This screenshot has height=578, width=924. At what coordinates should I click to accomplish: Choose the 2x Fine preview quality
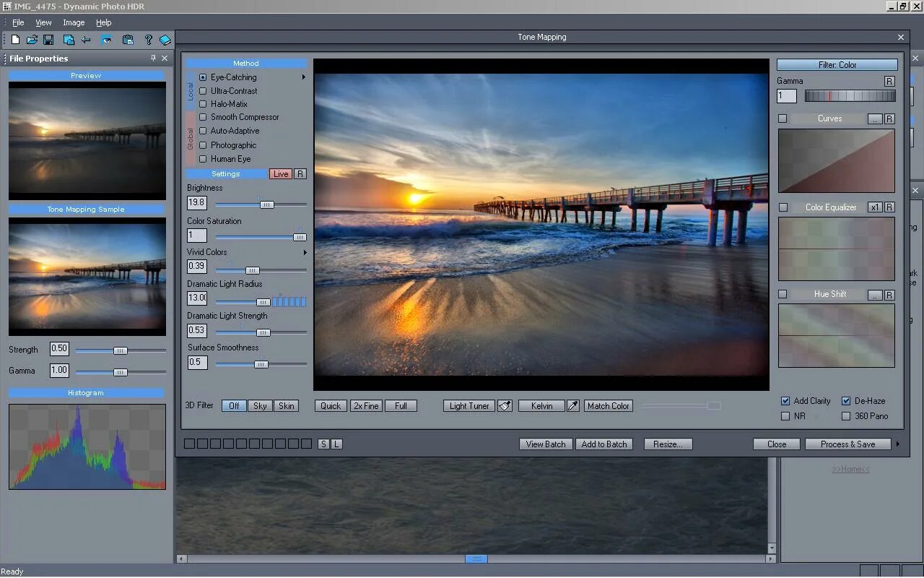pos(366,405)
